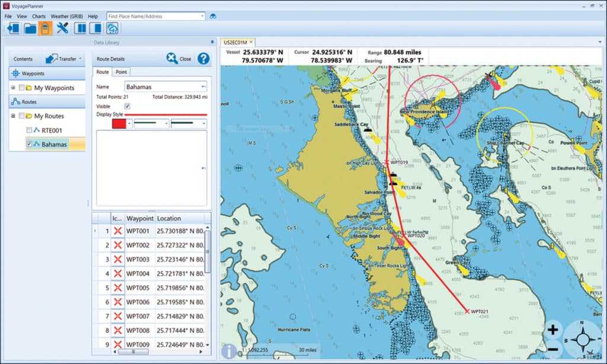Open the Transfer dropdown arrow
Image resolution: width=607 pixels, height=364 pixels.
pyautogui.click(x=81, y=59)
